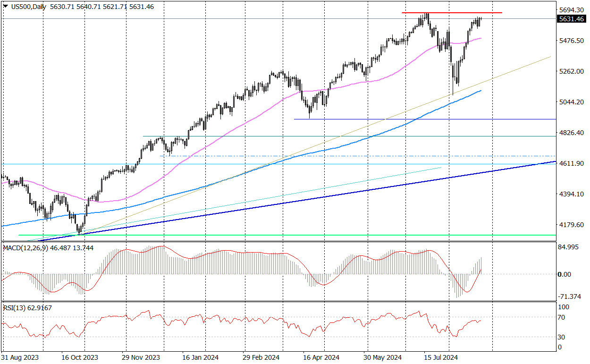Click the 4179.60 price axis label

click(x=572, y=225)
